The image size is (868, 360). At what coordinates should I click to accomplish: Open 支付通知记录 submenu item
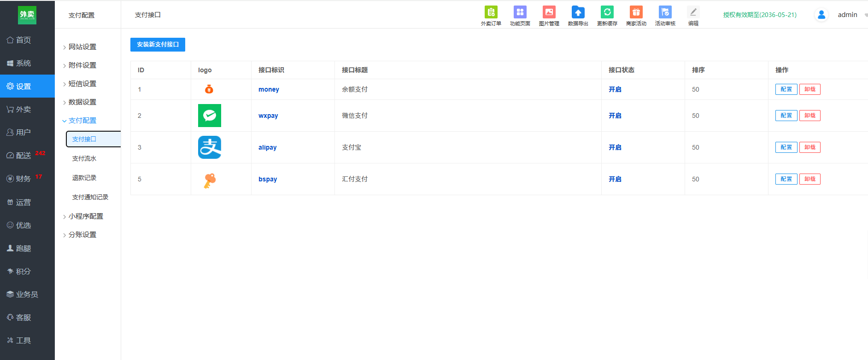tap(90, 197)
